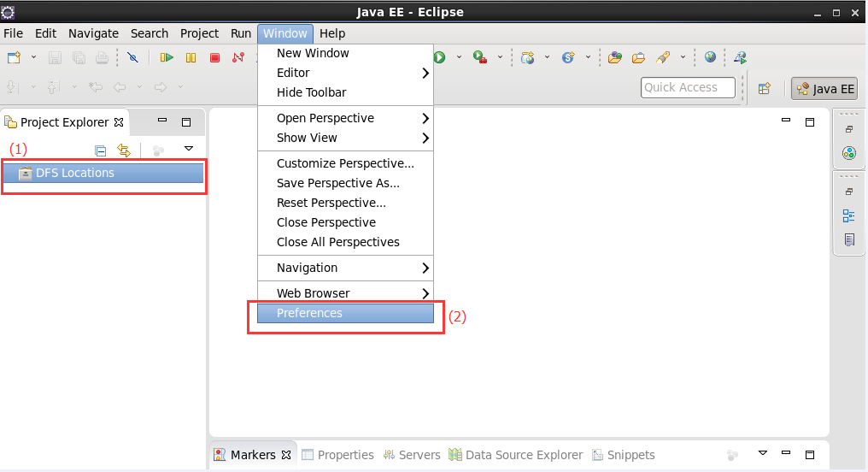
Task: Click the Search flashlight icon
Action: click(663, 57)
